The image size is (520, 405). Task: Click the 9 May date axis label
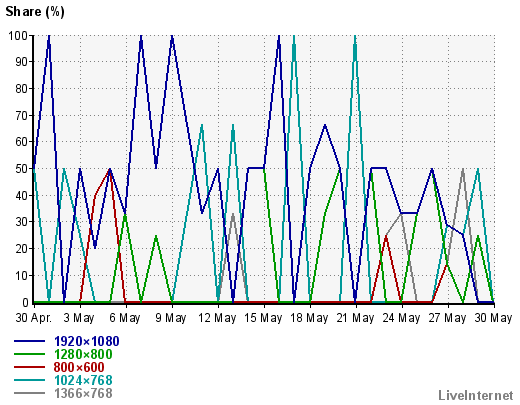click(171, 318)
